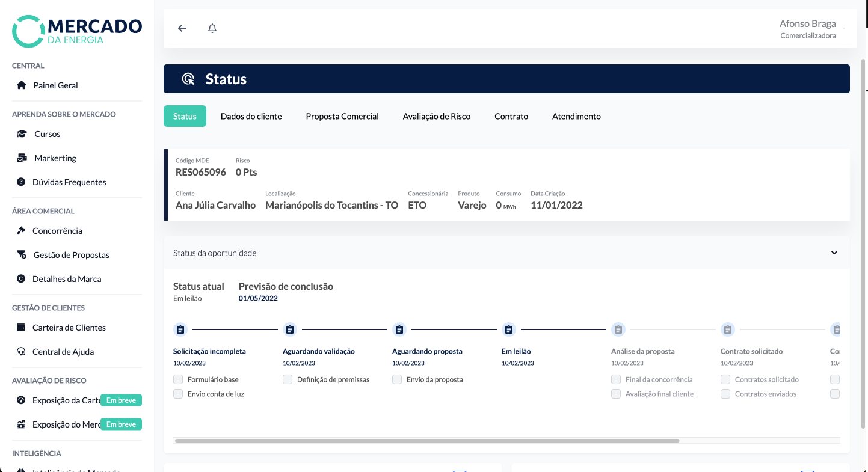The height and width of the screenshot is (472, 868).
Task: Click the Afonso Braga user profile
Action: pyautogui.click(x=808, y=29)
